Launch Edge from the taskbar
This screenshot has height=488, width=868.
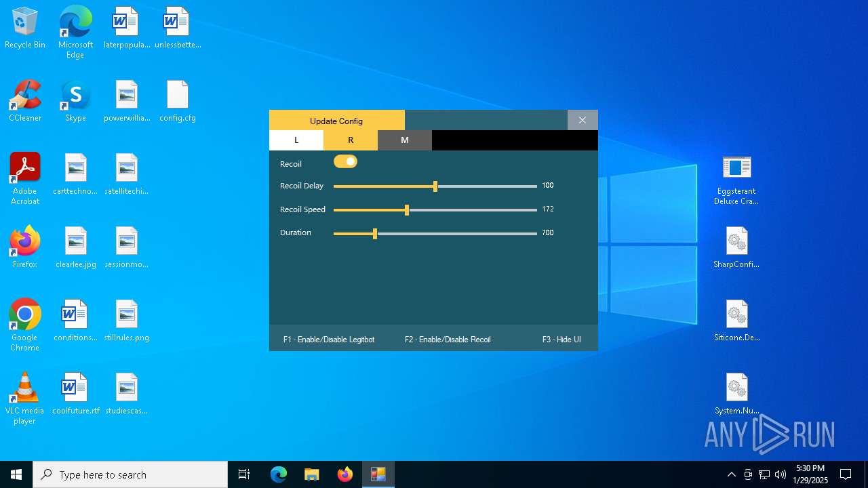(279, 474)
